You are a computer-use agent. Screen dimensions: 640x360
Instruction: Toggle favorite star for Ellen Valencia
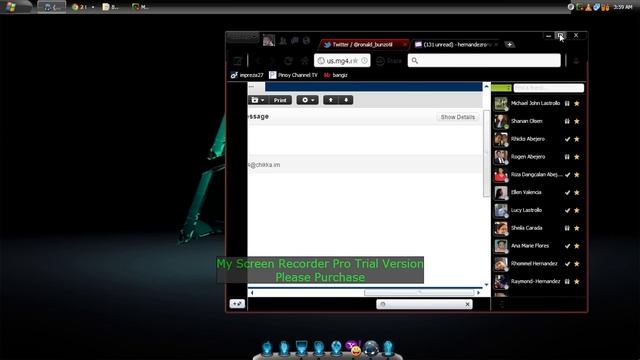(577, 193)
